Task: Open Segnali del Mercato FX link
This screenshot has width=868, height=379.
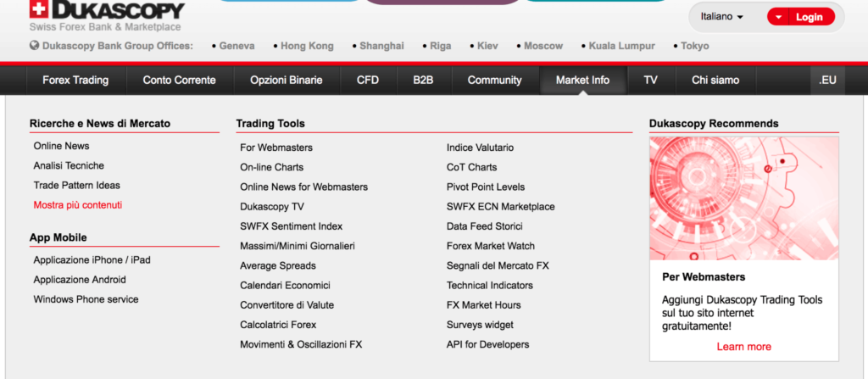Action: [x=498, y=265]
